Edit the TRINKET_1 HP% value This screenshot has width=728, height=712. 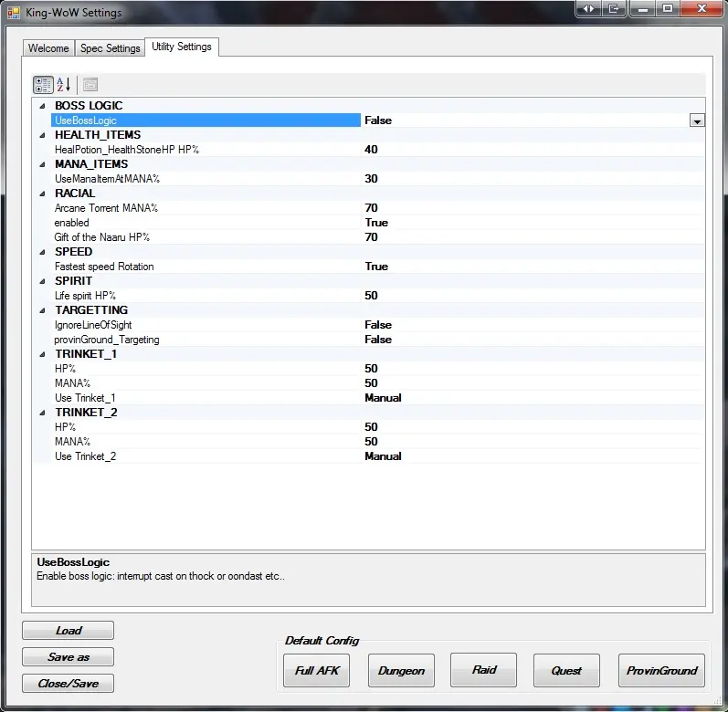coord(371,369)
